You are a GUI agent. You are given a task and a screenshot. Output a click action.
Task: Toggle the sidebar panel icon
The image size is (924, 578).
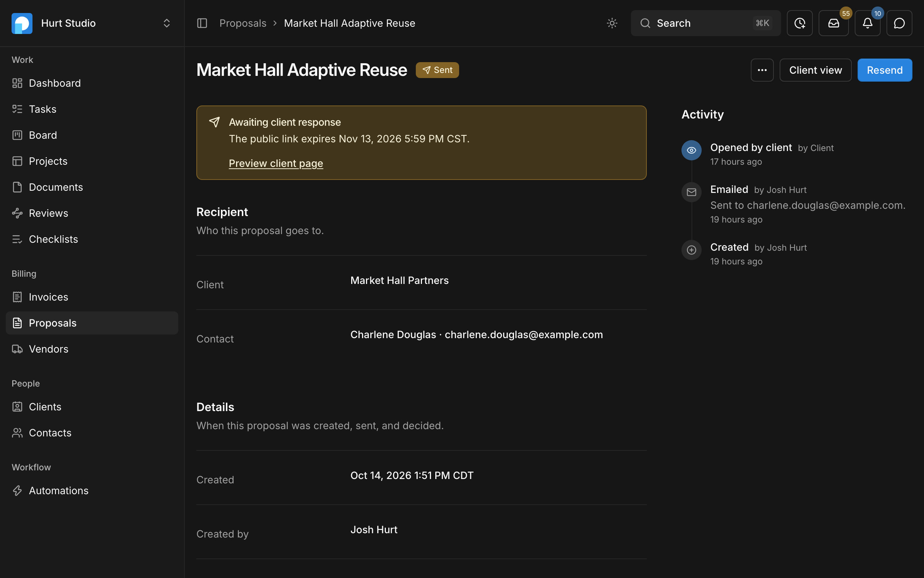pos(202,23)
